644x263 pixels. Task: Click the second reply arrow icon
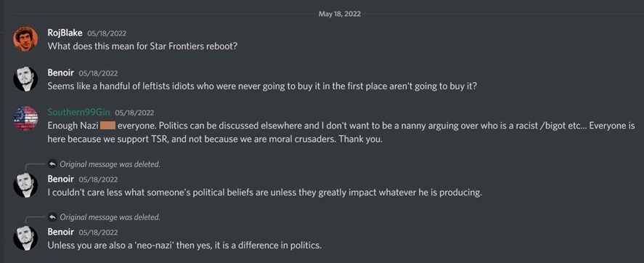pyautogui.click(x=52, y=217)
